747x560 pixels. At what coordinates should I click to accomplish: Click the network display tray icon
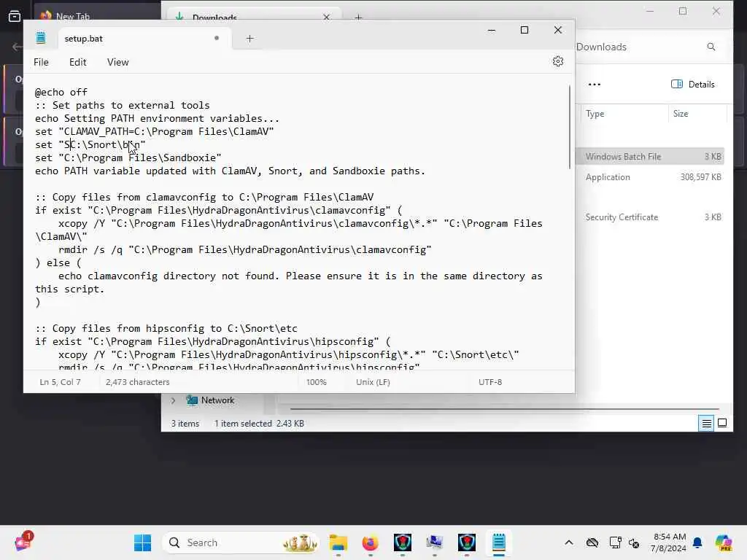click(x=615, y=542)
